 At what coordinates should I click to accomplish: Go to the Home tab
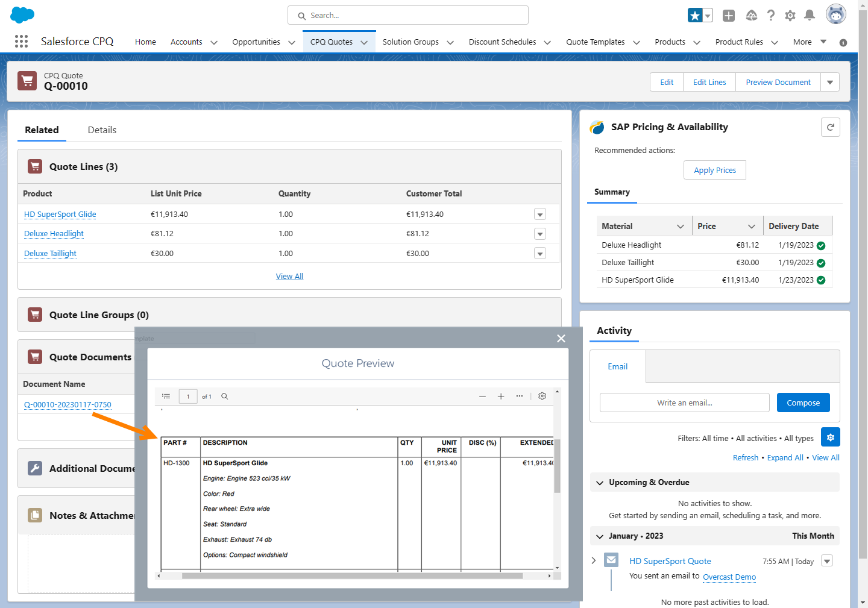(145, 42)
